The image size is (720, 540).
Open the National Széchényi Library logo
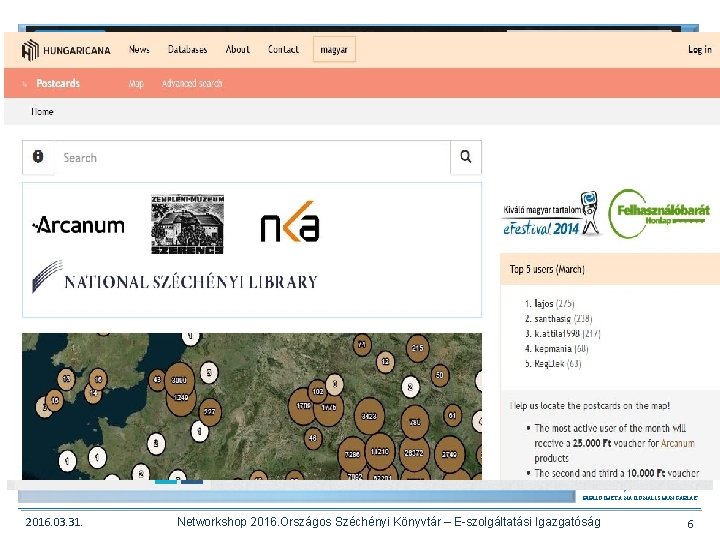pos(175,277)
